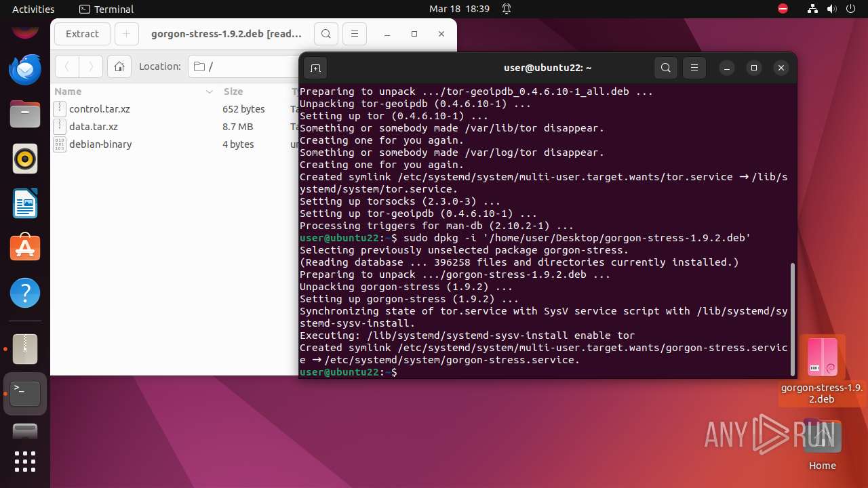Go to the archive home location
This screenshot has width=868, height=488.
(119, 66)
